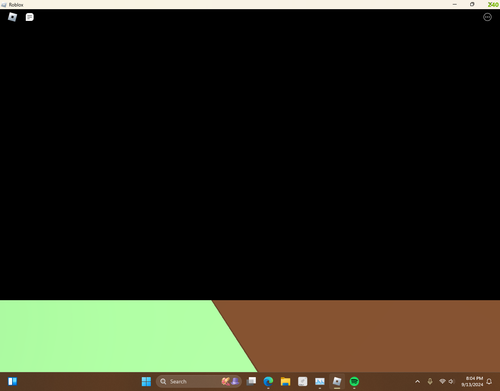
Task: Click the Roblox taskbar icon
Action: [x=337, y=381]
